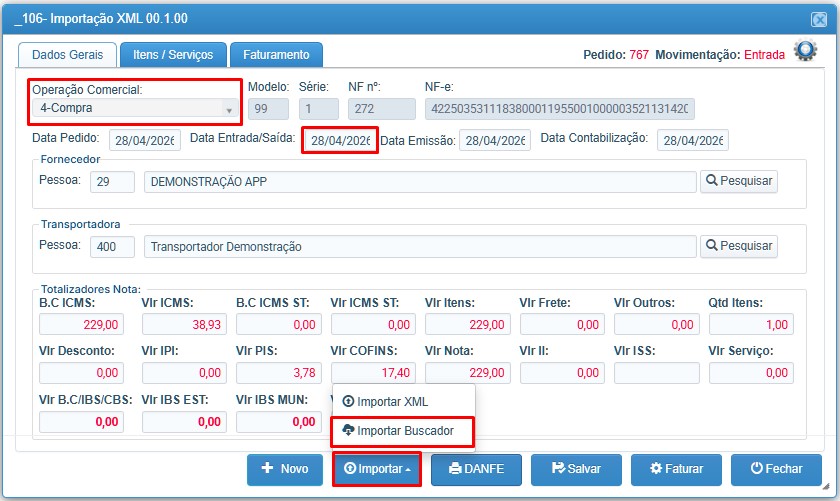Toggle the Importar dropdown button
Screen dimensions: 840x501
(377, 469)
